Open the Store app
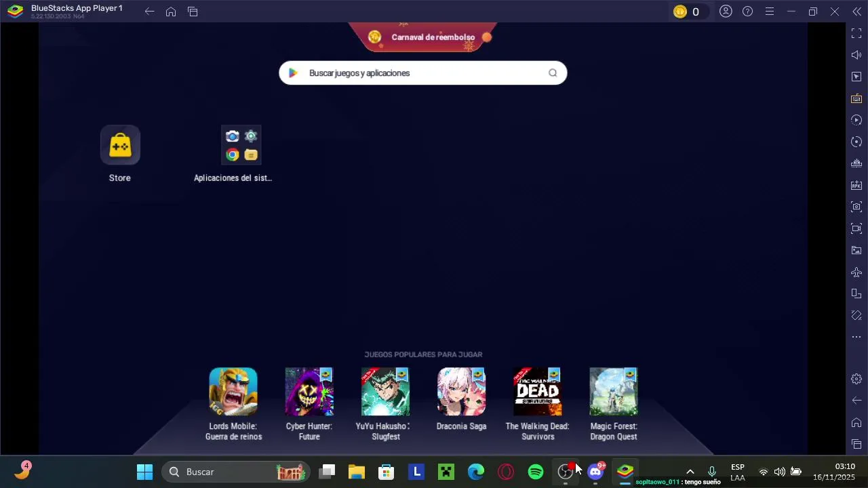 [120, 145]
